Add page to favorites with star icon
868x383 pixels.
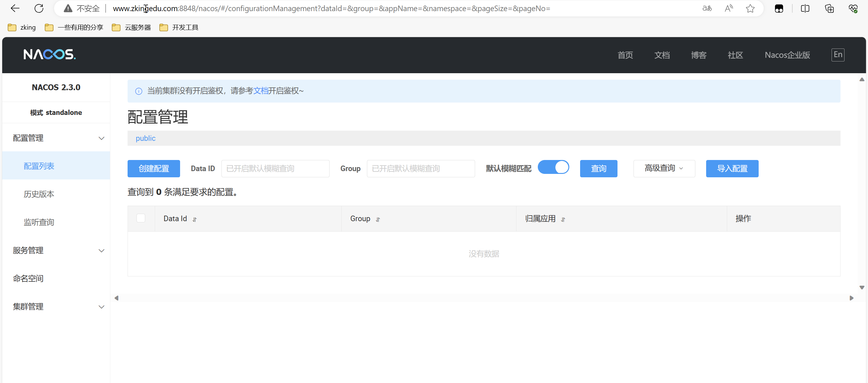[x=750, y=8]
